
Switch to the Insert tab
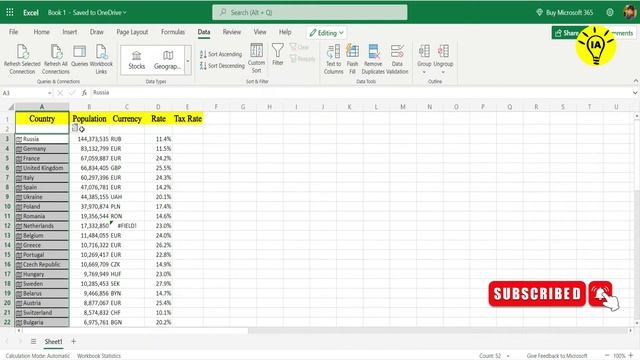pyautogui.click(x=70, y=32)
